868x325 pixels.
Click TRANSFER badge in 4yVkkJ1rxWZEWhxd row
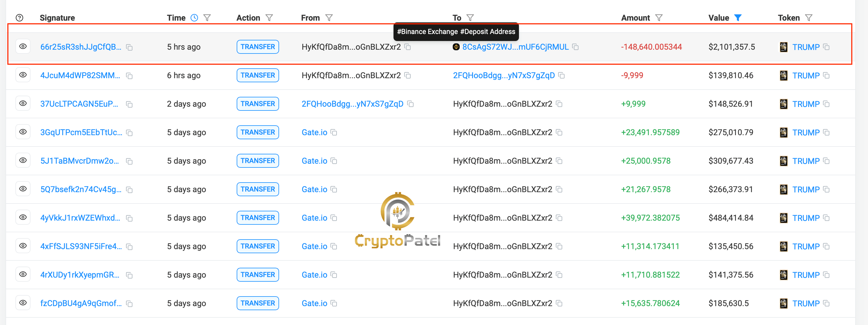[x=258, y=218]
